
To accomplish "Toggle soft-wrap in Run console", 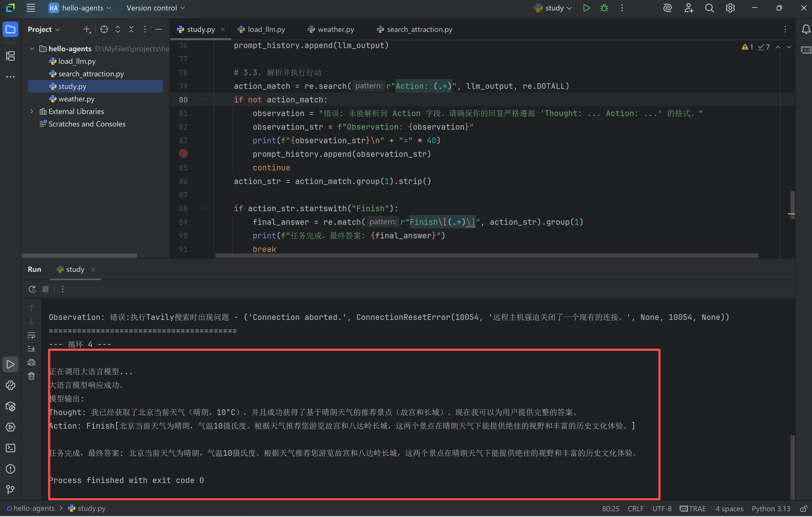I will (x=31, y=335).
